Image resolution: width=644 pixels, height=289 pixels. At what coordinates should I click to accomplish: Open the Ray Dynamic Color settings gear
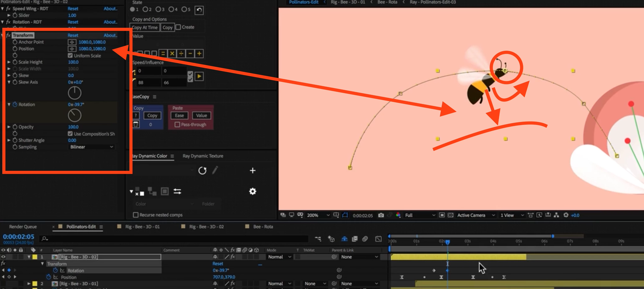(x=253, y=191)
